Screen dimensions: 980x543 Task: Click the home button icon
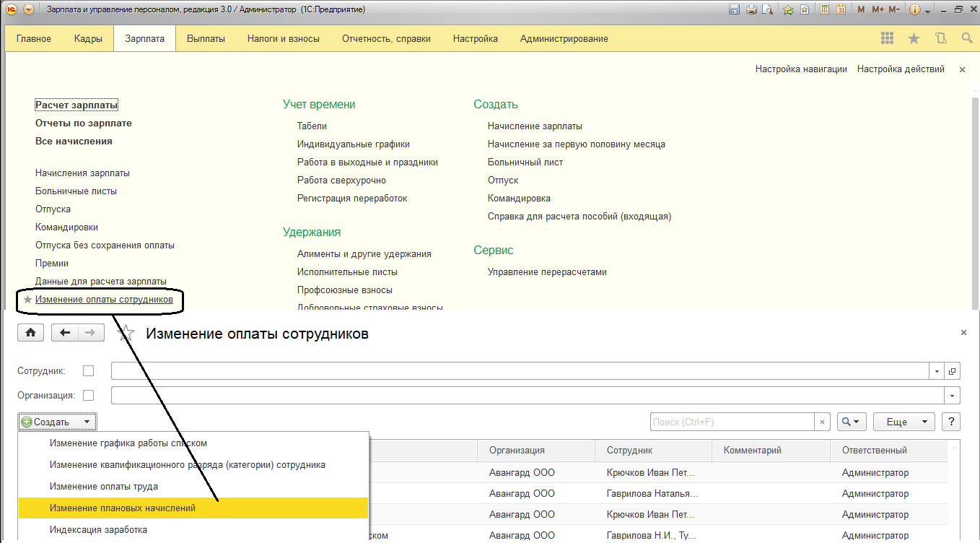(x=30, y=332)
